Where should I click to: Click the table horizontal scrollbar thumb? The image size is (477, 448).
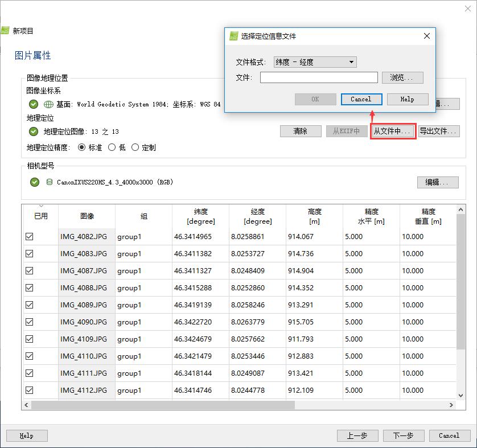163,405
